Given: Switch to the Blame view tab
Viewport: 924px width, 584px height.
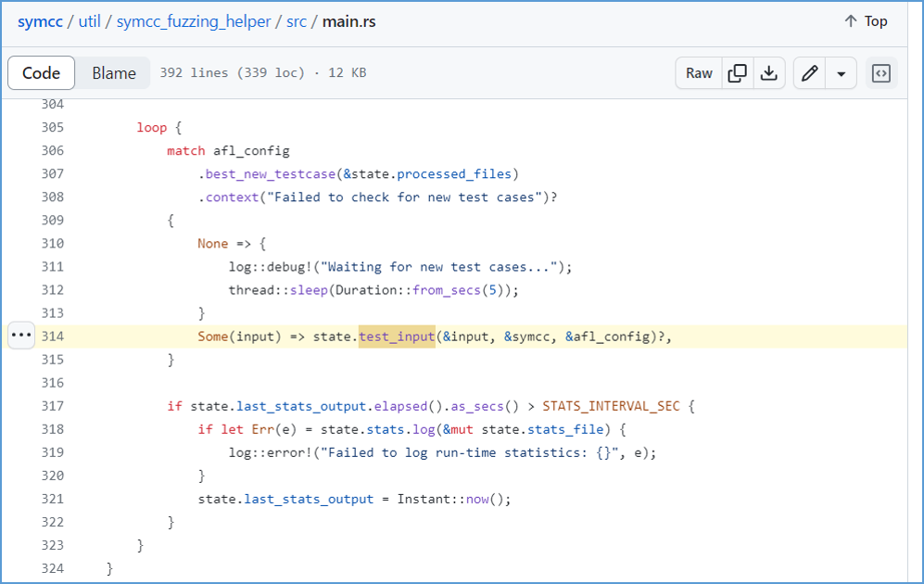Looking at the screenshot, I should click(x=114, y=73).
